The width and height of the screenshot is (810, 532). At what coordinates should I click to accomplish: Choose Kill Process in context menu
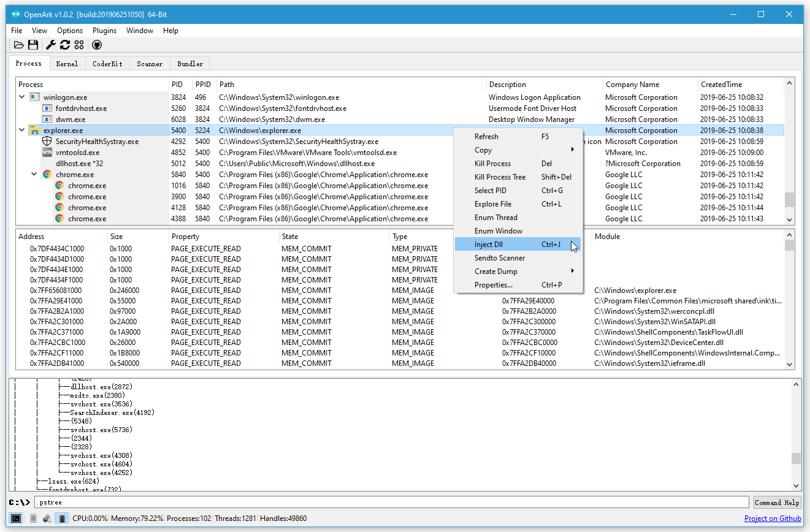518,163
